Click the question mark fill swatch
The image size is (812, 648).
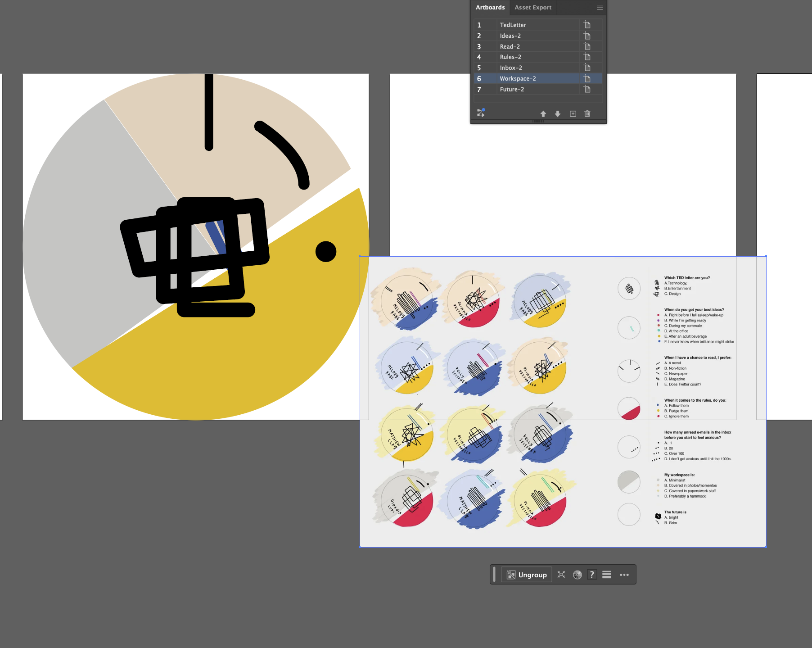(x=592, y=575)
